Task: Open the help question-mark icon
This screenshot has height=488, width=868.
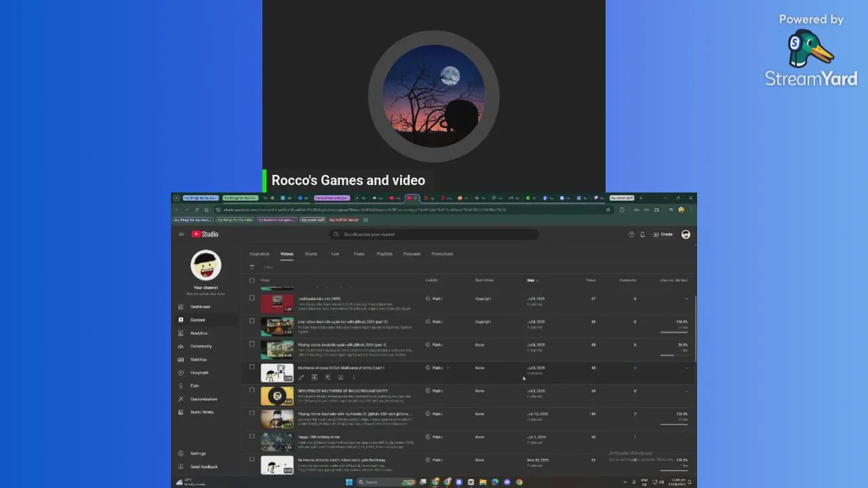Action: tap(631, 235)
